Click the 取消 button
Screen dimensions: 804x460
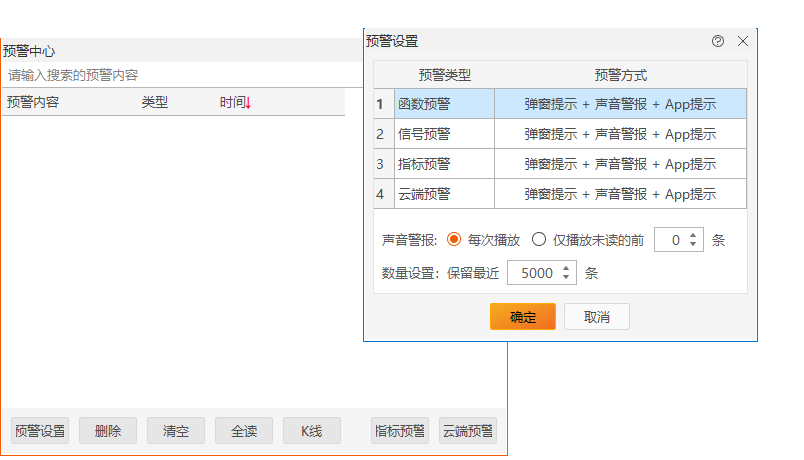596,317
